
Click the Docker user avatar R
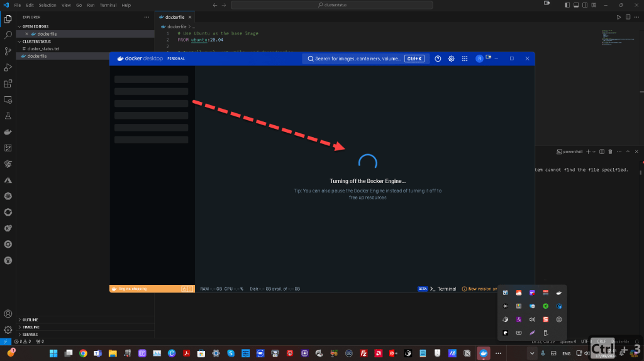pos(479,58)
